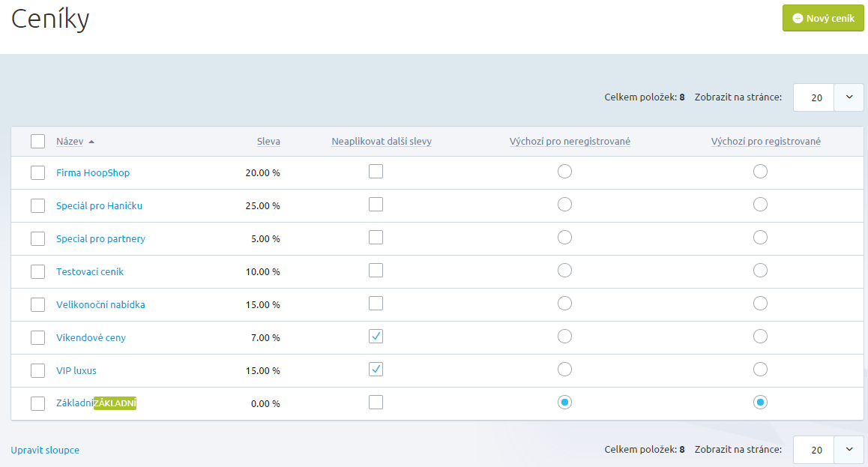Sort by the Sleva column header
Viewport: 868px width, 467px height.
point(268,141)
